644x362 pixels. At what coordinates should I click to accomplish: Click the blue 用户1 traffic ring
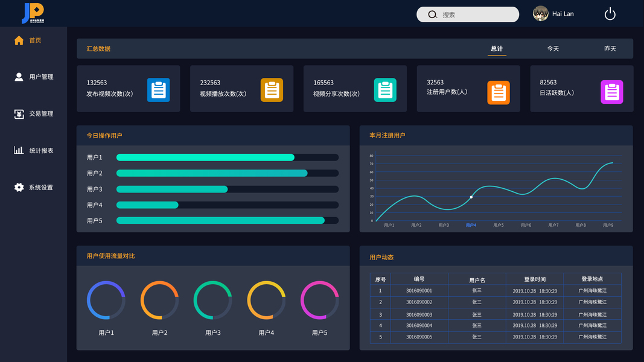(x=106, y=300)
